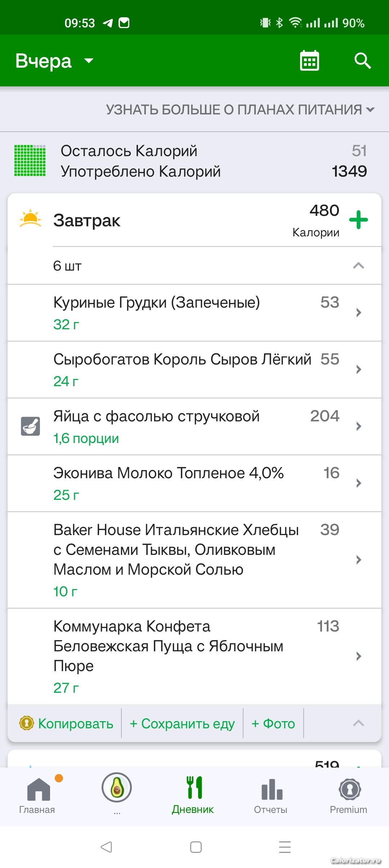
Task: Tap the green calorie grid icon
Action: tap(30, 161)
